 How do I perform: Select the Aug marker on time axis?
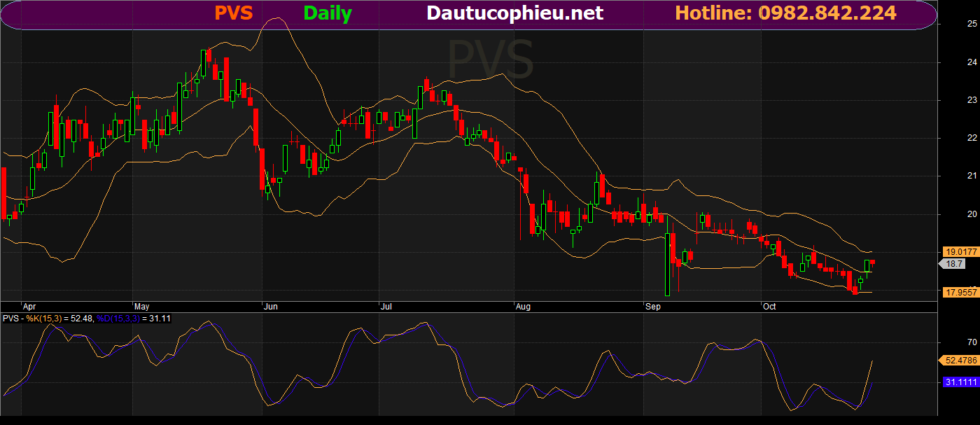523,307
